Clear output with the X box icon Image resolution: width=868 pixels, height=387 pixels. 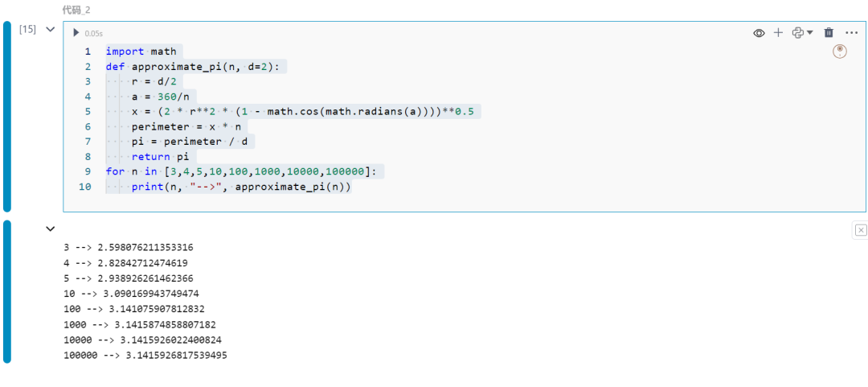[x=860, y=230]
